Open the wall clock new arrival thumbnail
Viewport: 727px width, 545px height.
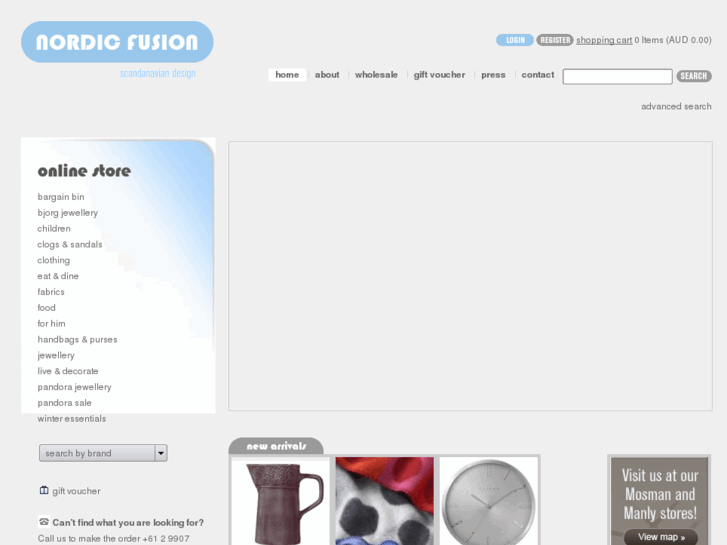pos(489,501)
